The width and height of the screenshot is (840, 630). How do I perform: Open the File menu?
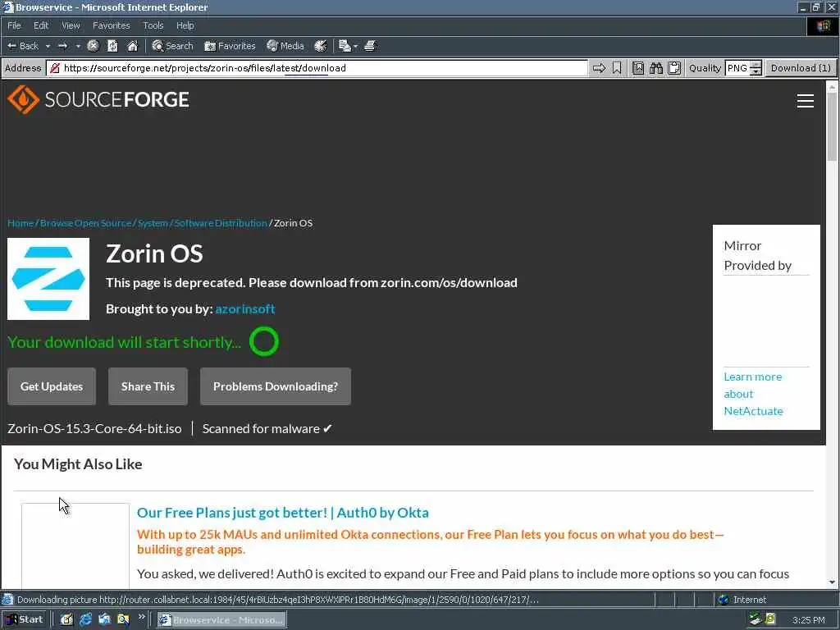click(14, 25)
